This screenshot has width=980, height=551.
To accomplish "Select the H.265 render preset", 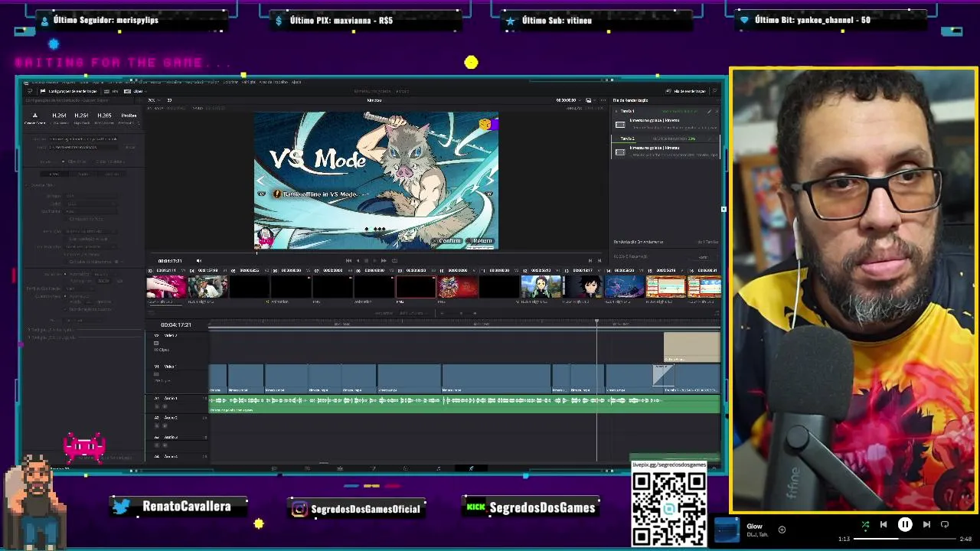I will point(104,118).
